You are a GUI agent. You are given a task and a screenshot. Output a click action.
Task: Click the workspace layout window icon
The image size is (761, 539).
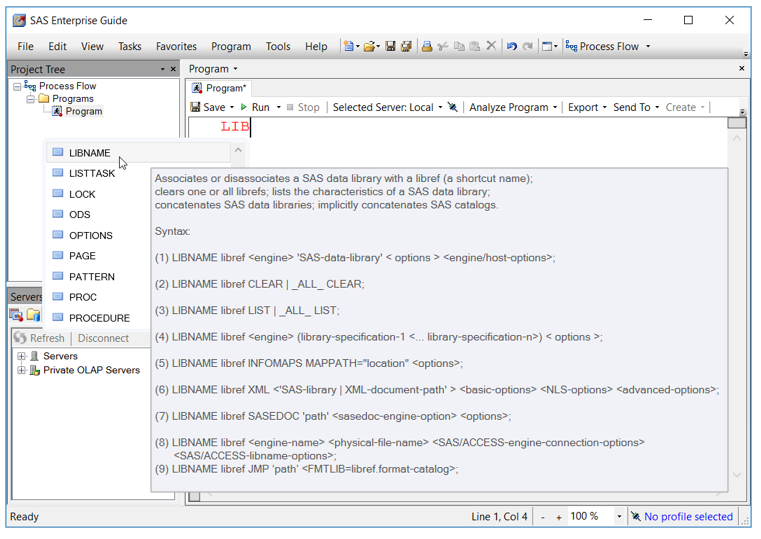(547, 47)
